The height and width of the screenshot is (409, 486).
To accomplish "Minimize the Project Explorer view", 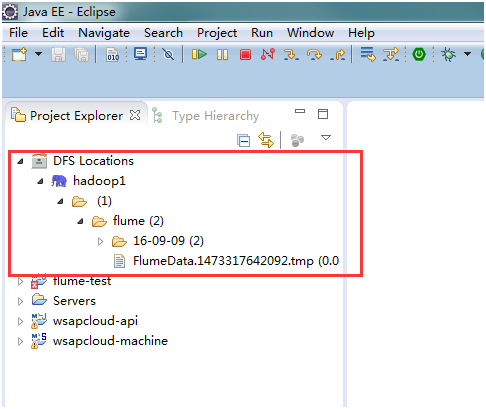I will pyautogui.click(x=300, y=111).
